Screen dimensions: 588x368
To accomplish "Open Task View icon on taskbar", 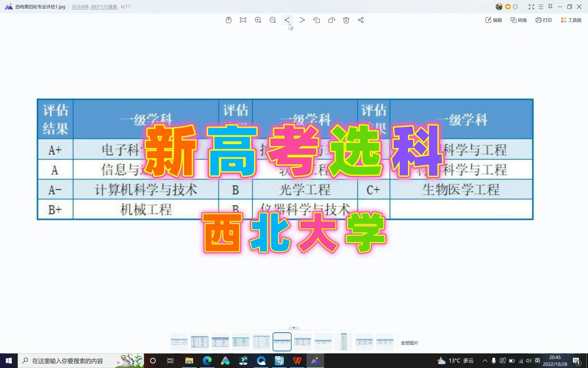I will tap(170, 361).
